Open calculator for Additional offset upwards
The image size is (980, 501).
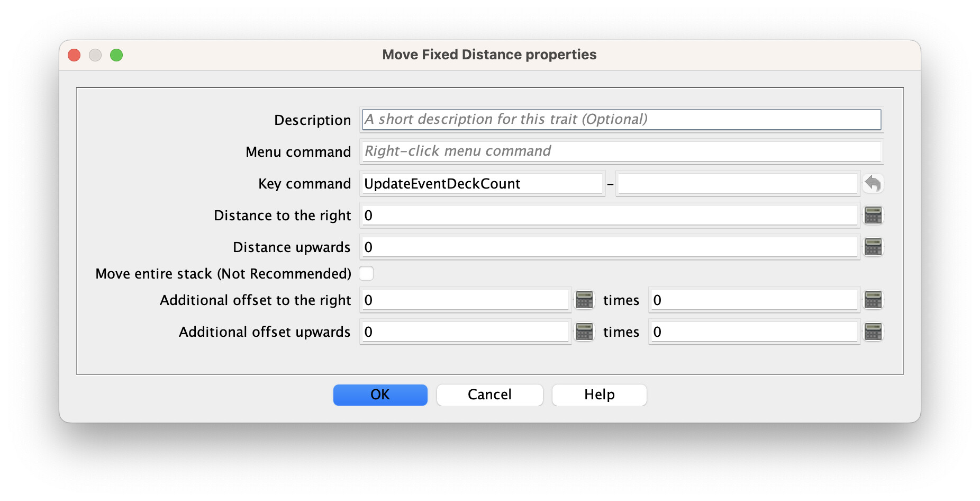pyautogui.click(x=584, y=332)
